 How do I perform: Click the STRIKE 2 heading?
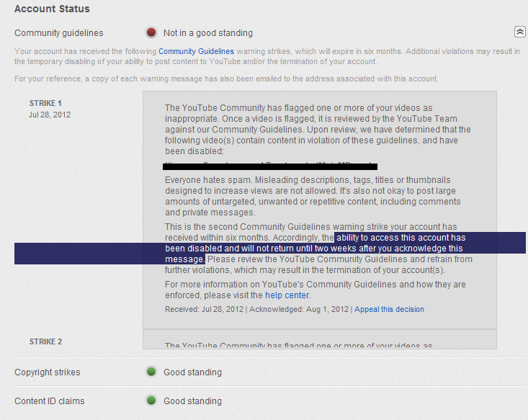46,341
